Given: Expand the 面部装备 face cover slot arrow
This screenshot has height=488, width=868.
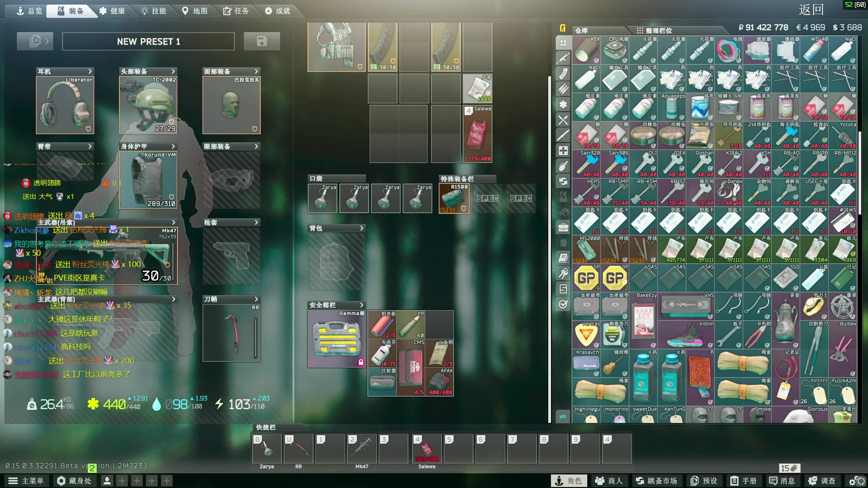Looking at the screenshot, I should click(256, 71).
